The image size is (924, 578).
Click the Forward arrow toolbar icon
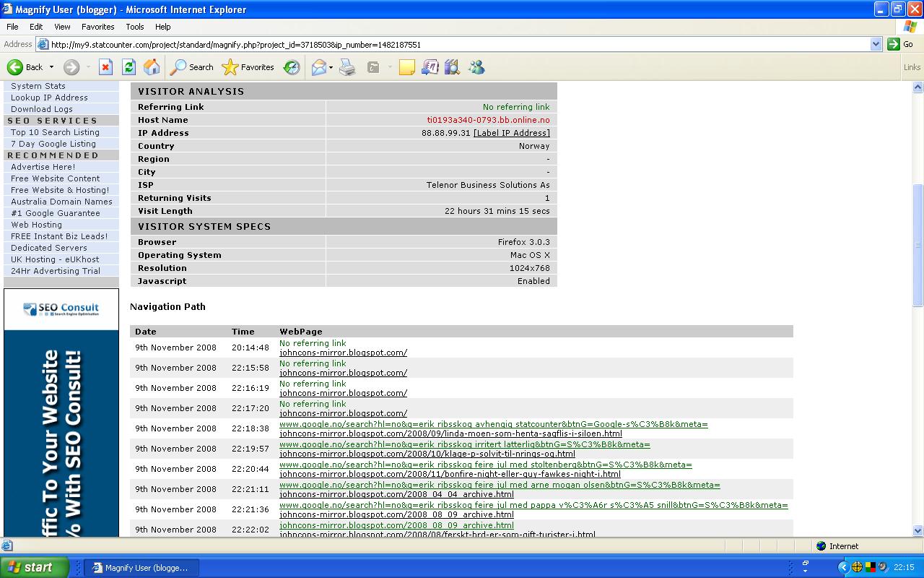tap(71, 67)
